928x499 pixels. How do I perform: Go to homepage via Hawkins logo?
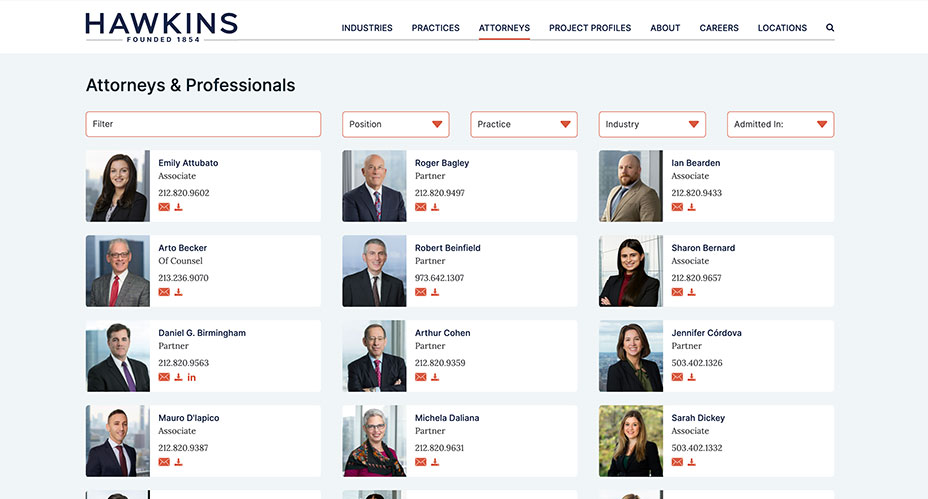click(162, 27)
